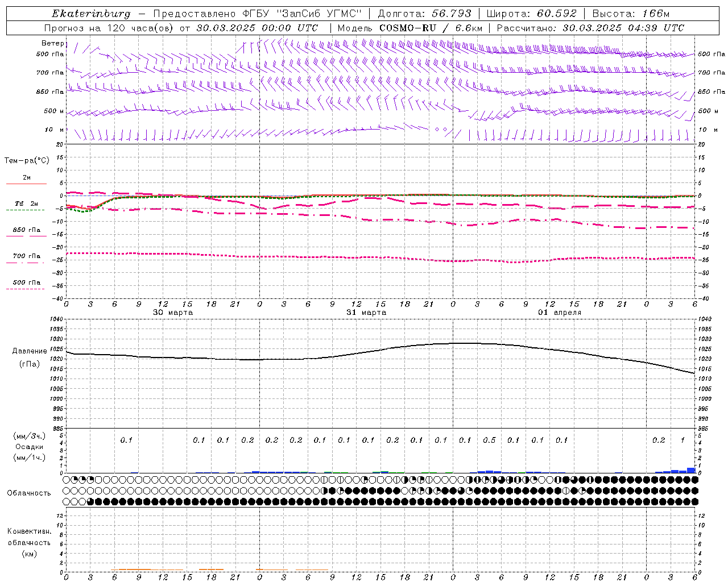
Task: Click the "(мм/1ч.)" precipitation unit label
Action: [30, 458]
